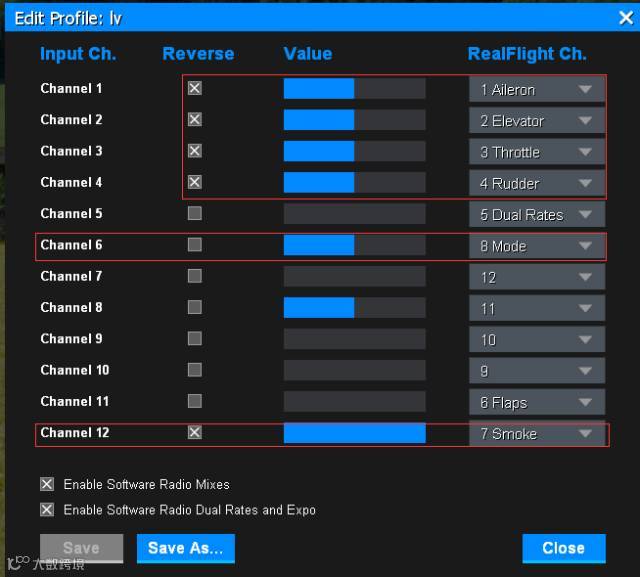The height and width of the screenshot is (577, 640).
Task: Tick Reverse checkbox for Channel 9
Action: tap(195, 338)
